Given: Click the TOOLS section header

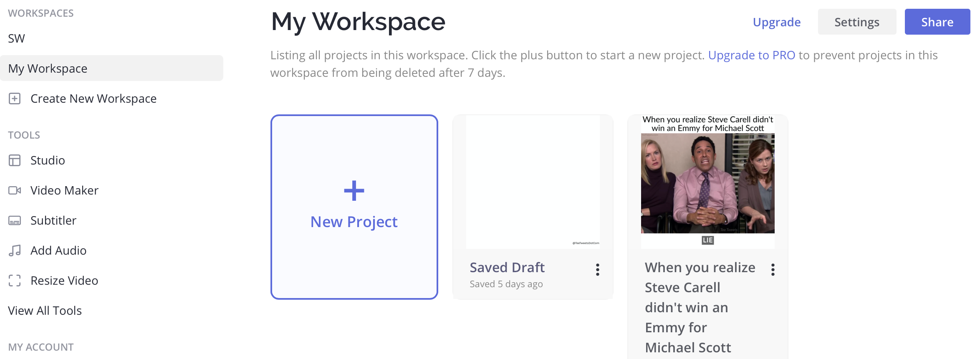Looking at the screenshot, I should point(24,135).
